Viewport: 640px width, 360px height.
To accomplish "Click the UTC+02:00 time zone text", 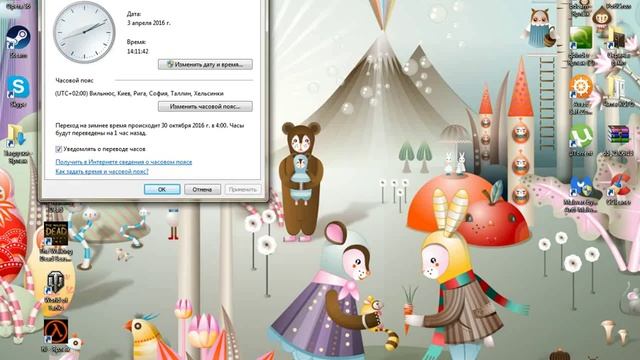I will pos(139,93).
